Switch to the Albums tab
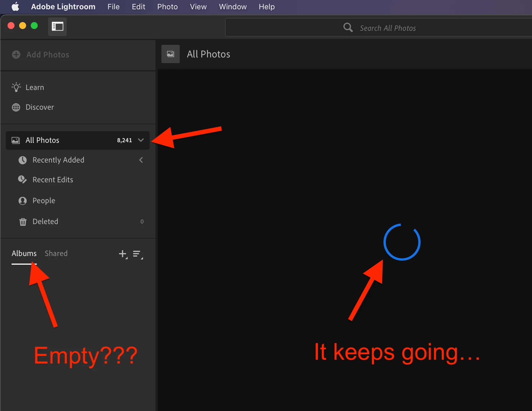The image size is (532, 411). 24,253
